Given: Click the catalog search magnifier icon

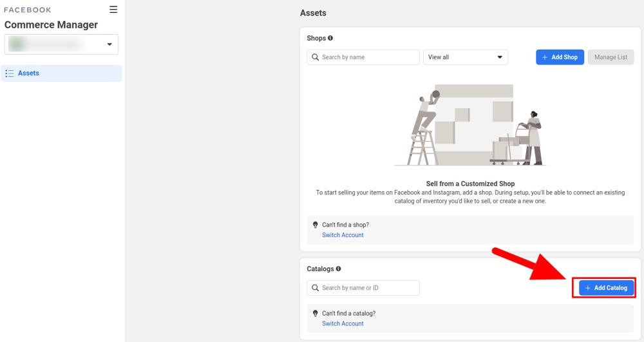Looking at the screenshot, I should (x=316, y=288).
